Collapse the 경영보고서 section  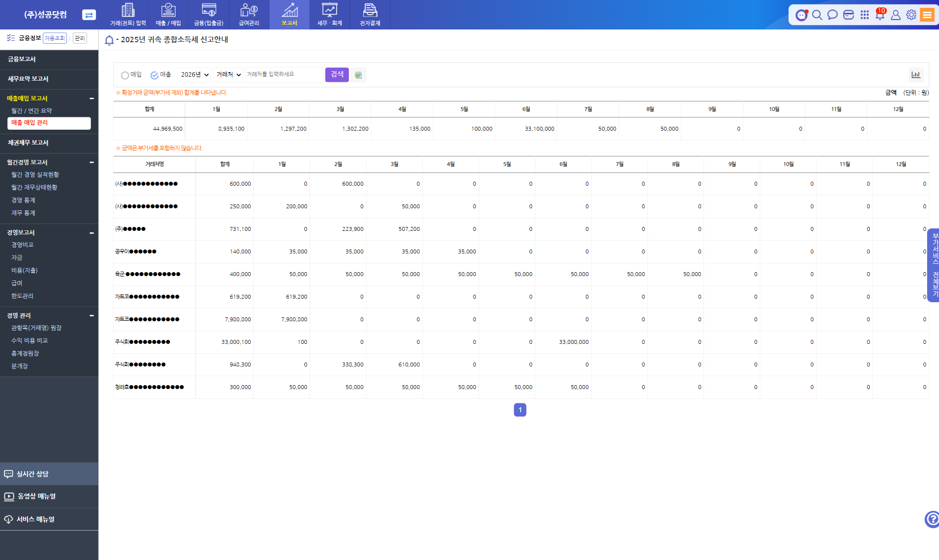[91, 232]
